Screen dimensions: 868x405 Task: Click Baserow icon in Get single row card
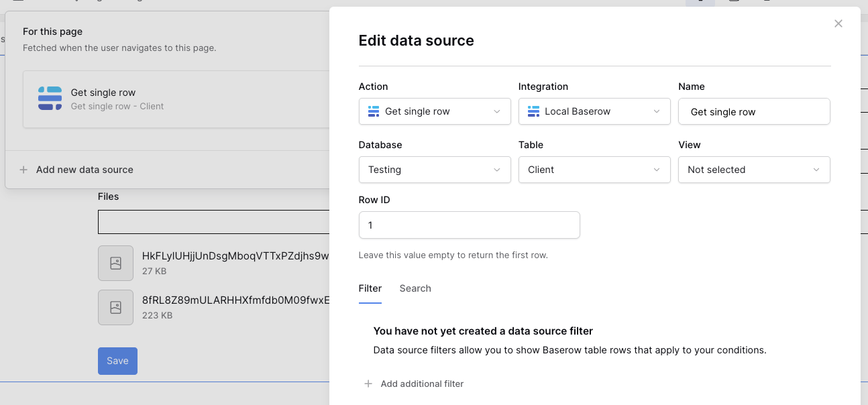50,99
